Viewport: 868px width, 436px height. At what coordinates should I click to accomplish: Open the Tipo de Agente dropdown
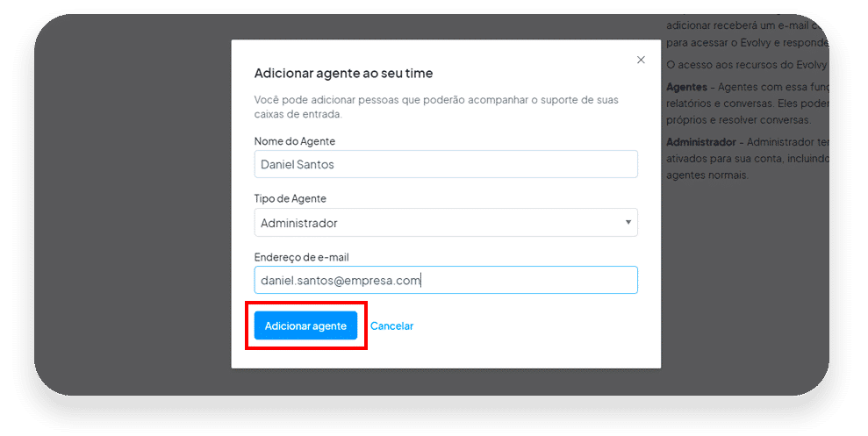446,223
